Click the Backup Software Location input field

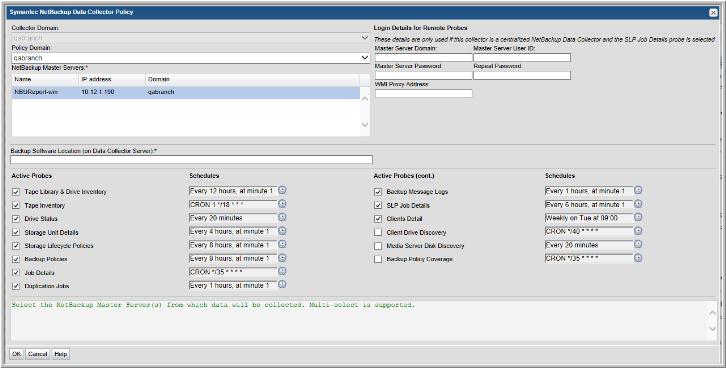191,160
